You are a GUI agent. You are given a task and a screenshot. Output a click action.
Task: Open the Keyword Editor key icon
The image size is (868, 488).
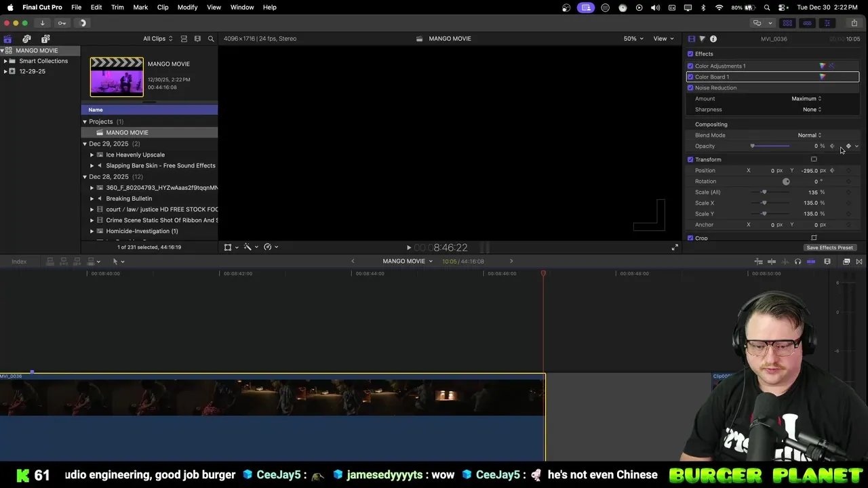(62, 23)
